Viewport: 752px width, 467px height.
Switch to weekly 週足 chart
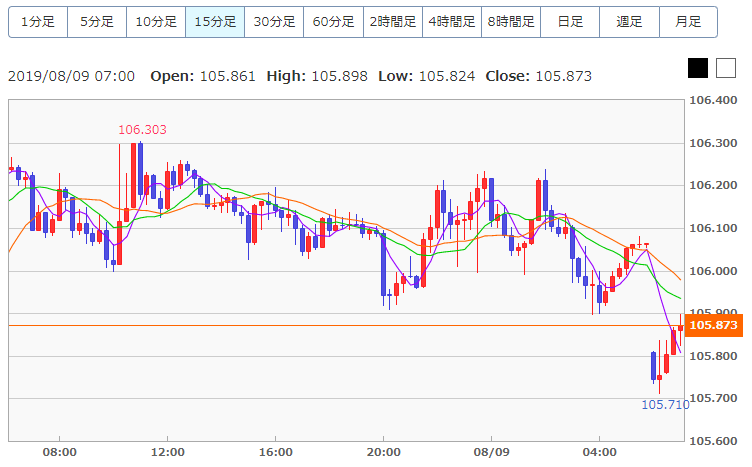(629, 21)
